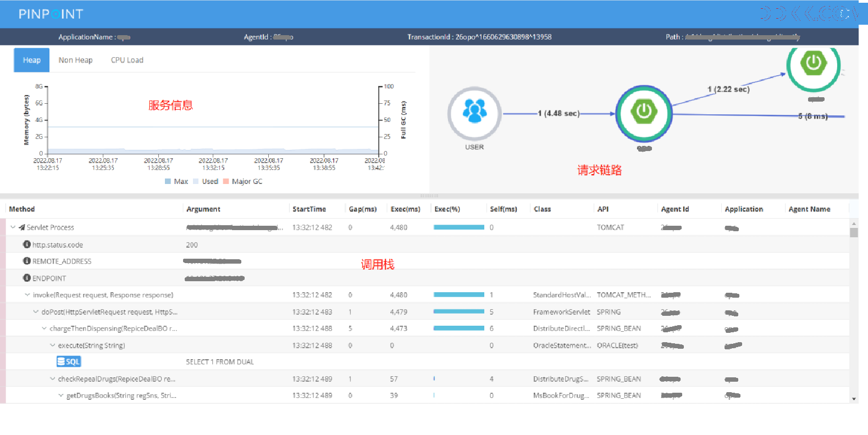
Task: Click the TOMCAT API cell
Action: pyautogui.click(x=610, y=227)
